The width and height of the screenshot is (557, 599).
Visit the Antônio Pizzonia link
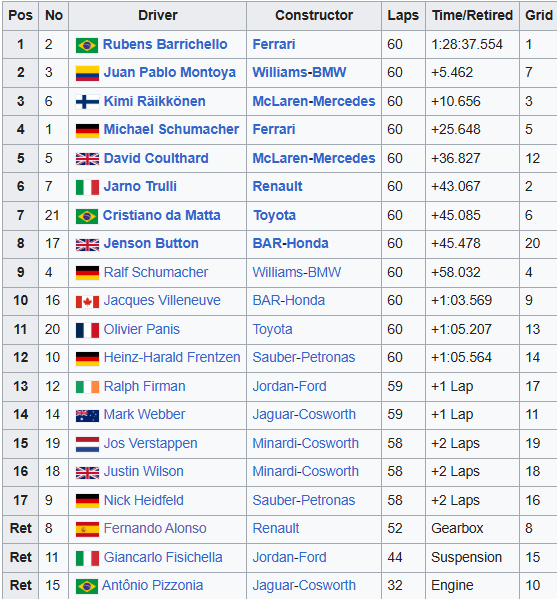[x=152, y=586]
